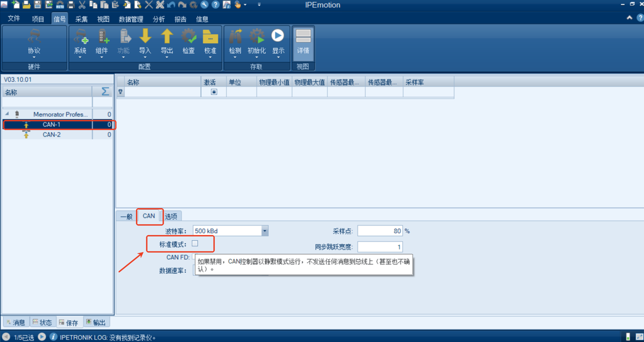
Task: Click the new project icon in quick toolbar
Action: click(16, 4)
